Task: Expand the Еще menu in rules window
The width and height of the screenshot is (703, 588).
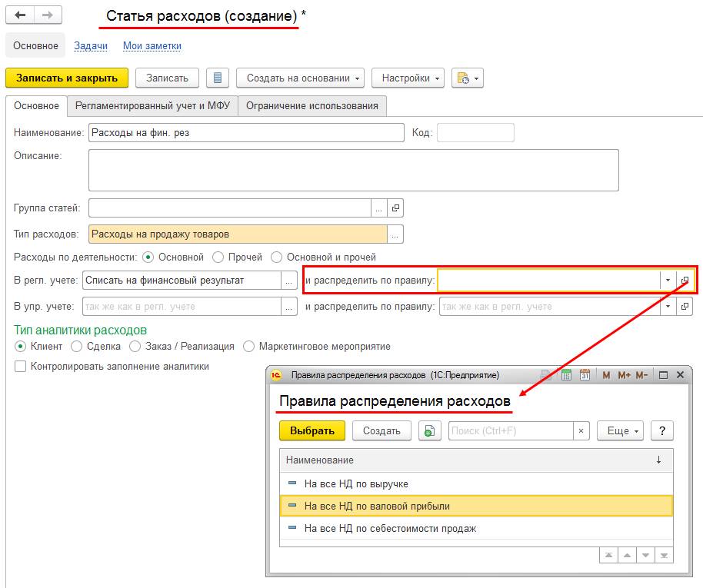Action: [621, 430]
